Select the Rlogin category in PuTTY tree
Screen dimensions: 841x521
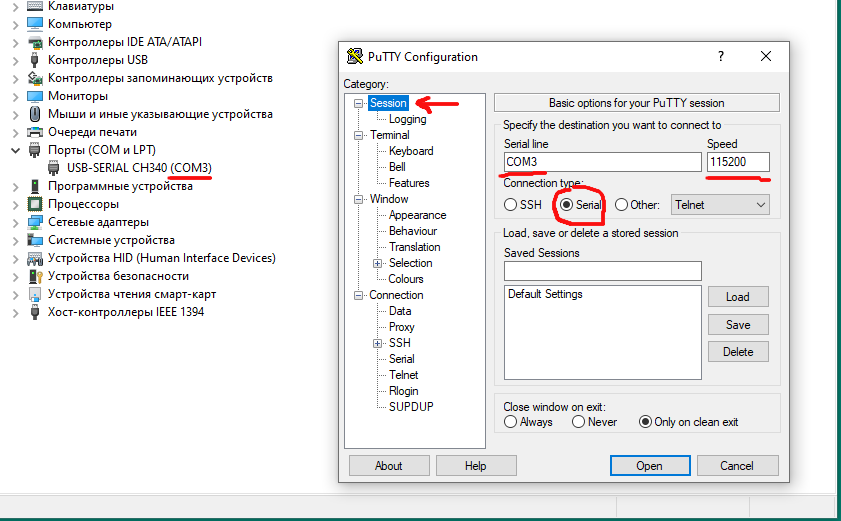click(403, 391)
